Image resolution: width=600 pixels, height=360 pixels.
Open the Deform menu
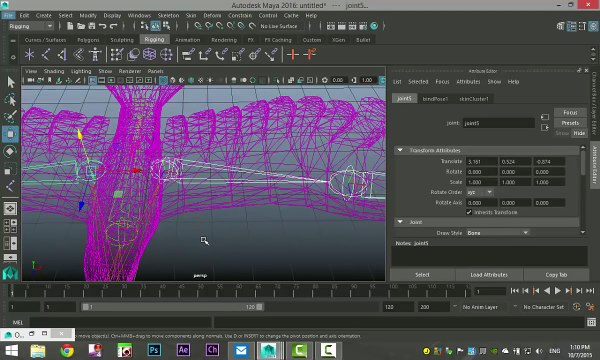click(212, 16)
